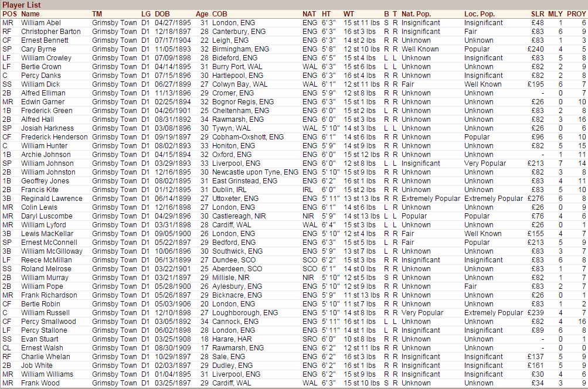
Task: Open player Ernest McConnell
Action: tap(49, 243)
